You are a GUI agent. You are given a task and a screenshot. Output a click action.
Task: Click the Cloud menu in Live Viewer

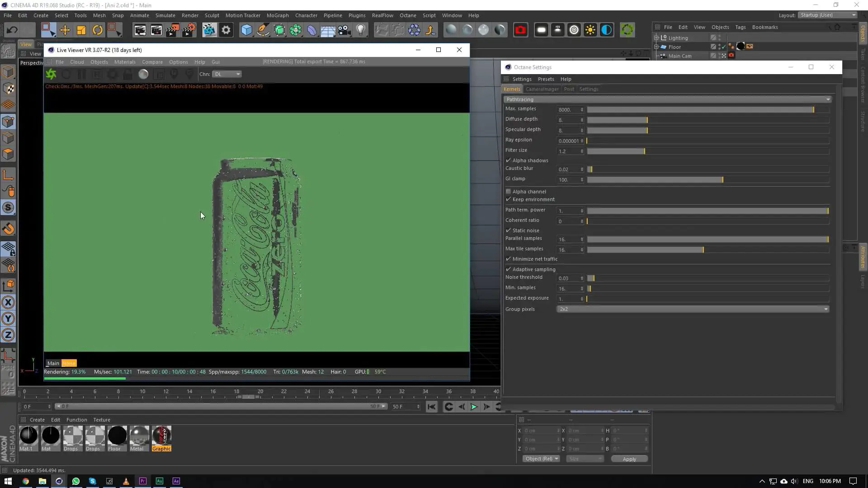coord(77,62)
